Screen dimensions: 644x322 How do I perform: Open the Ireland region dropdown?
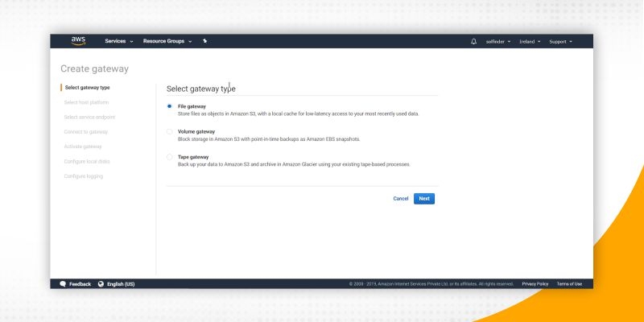[x=530, y=41]
